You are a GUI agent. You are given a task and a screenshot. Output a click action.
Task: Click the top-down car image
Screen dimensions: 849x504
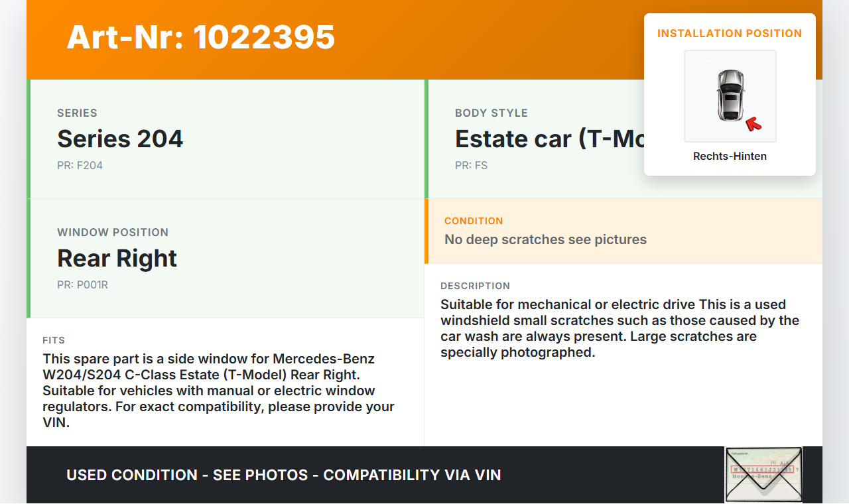[730, 95]
